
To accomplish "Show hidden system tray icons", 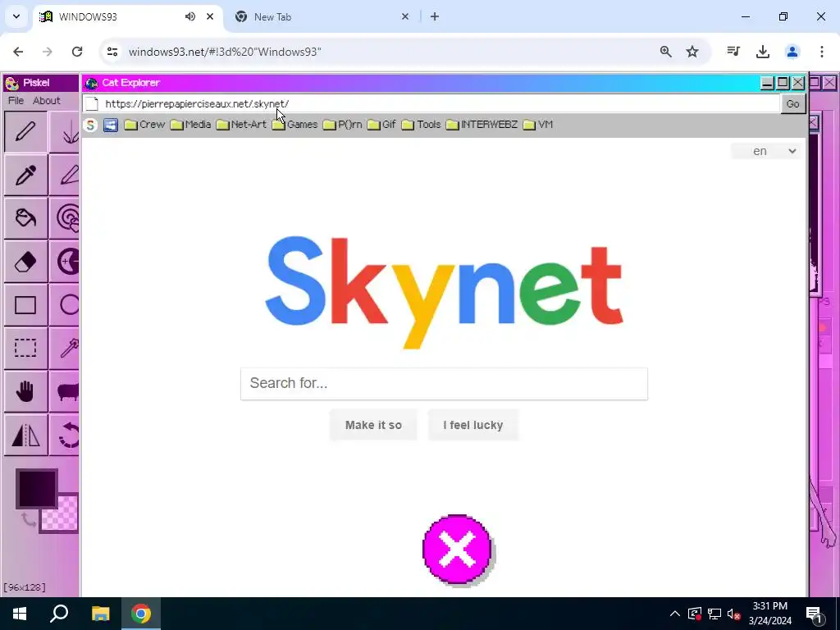I will [x=675, y=614].
